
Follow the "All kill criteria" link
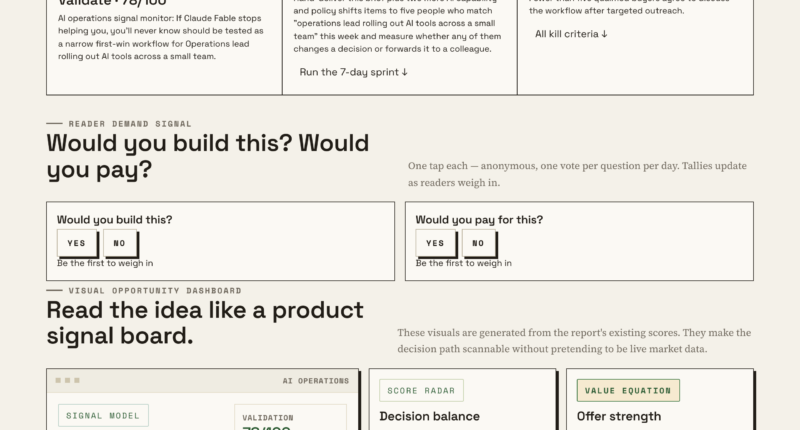click(x=571, y=34)
